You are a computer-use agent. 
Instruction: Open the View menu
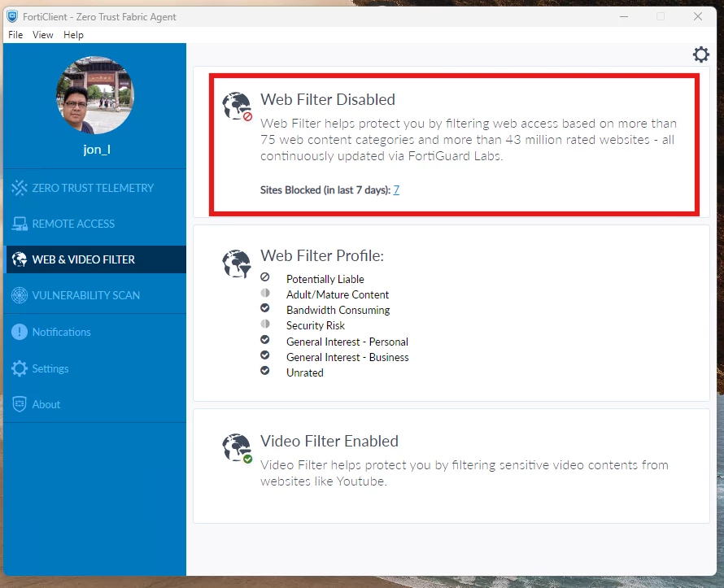pos(42,35)
